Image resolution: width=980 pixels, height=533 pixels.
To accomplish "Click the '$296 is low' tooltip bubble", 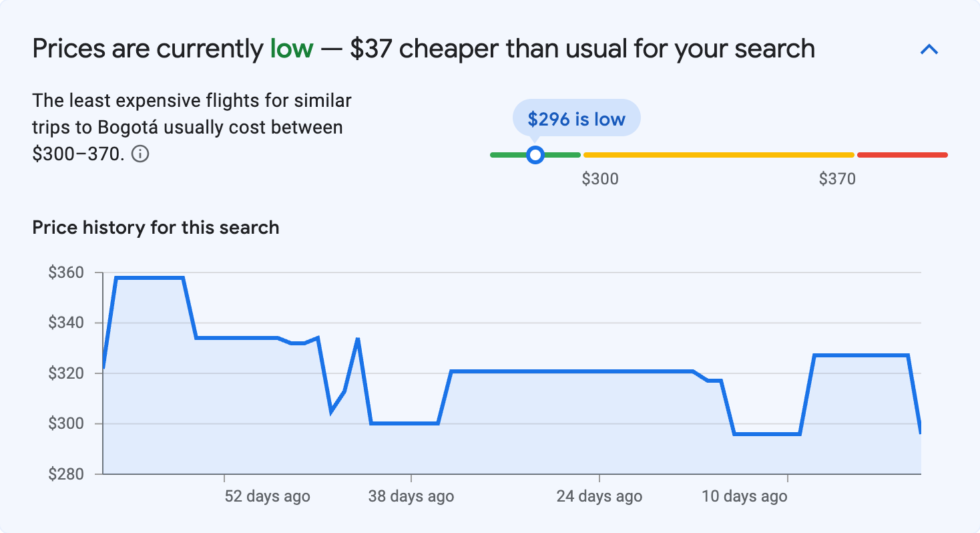I will coord(575,117).
